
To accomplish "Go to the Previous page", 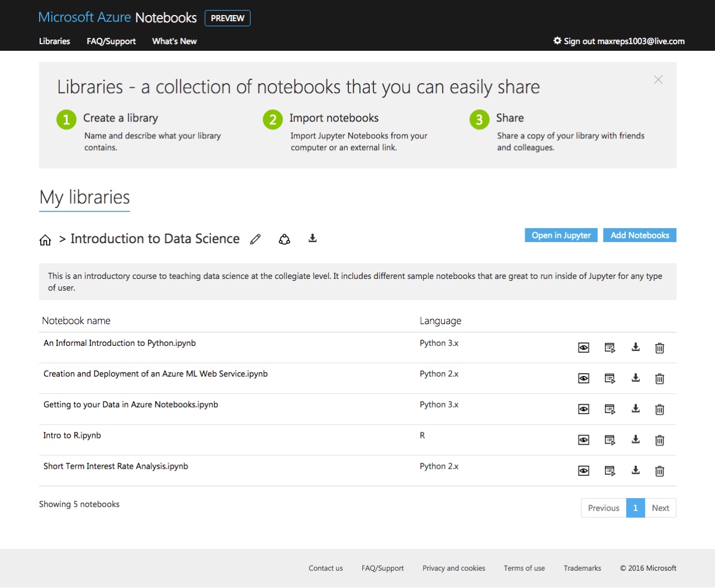I will [603, 508].
